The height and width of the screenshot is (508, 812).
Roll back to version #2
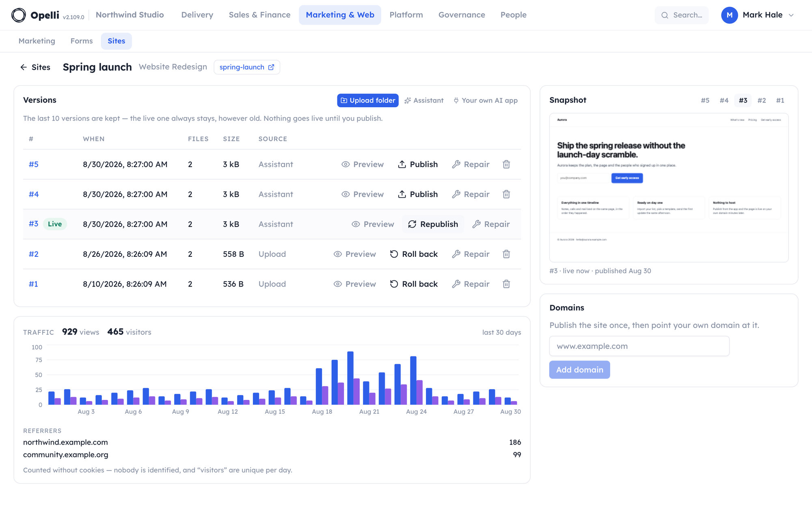[414, 254]
